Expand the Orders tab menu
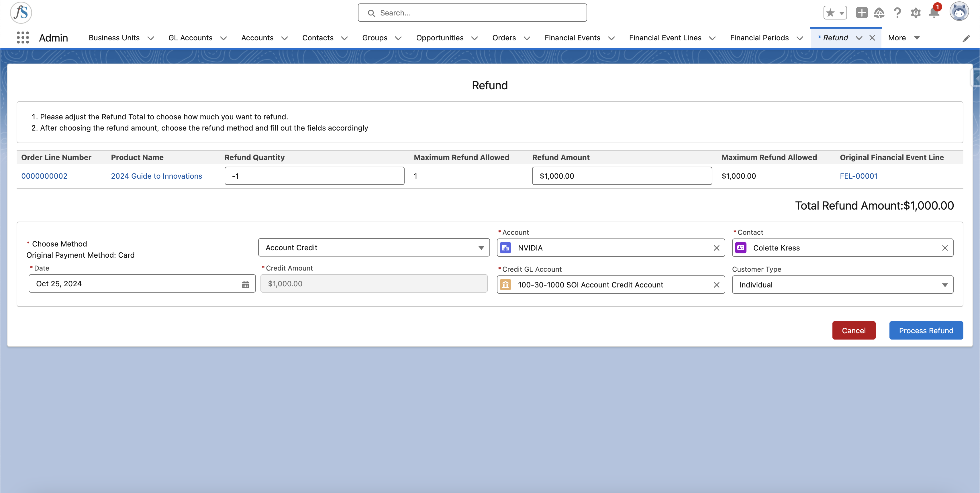980x493 pixels. pyautogui.click(x=527, y=38)
